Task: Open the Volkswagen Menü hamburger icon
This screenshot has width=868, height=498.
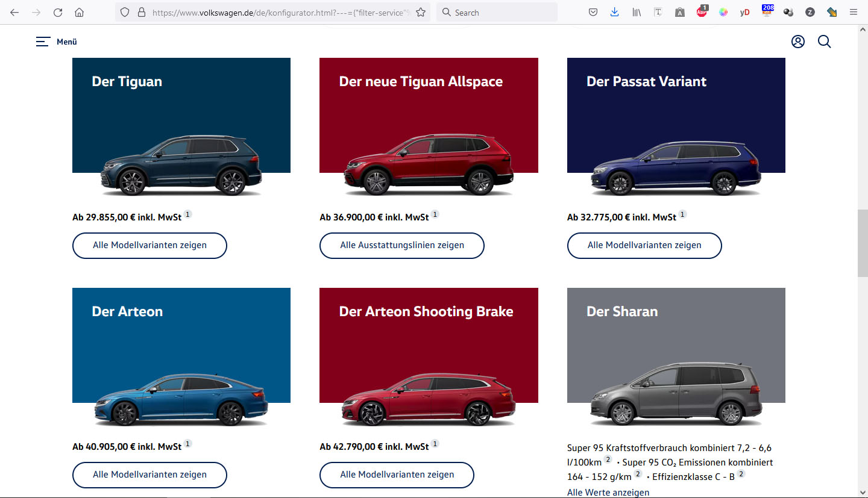Action: click(x=43, y=42)
